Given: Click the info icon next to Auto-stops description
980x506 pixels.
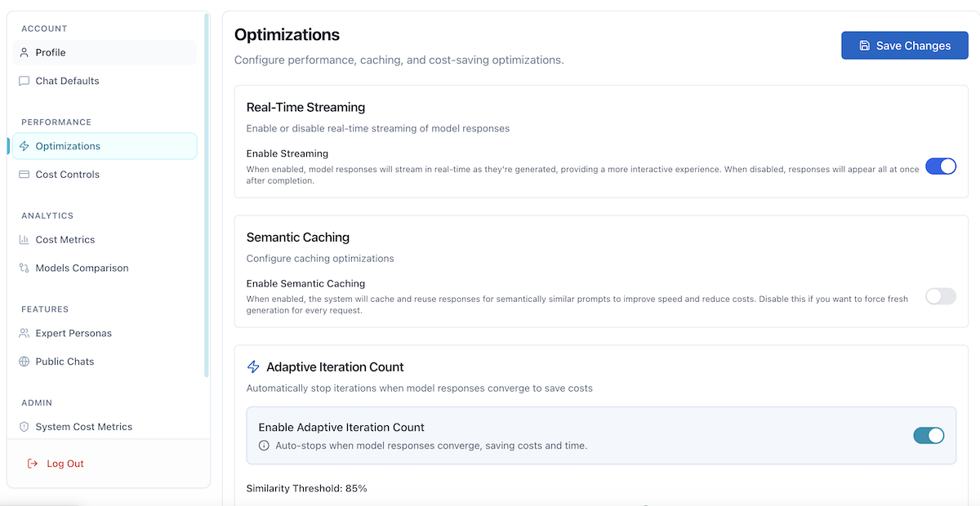Looking at the screenshot, I should coord(263,446).
